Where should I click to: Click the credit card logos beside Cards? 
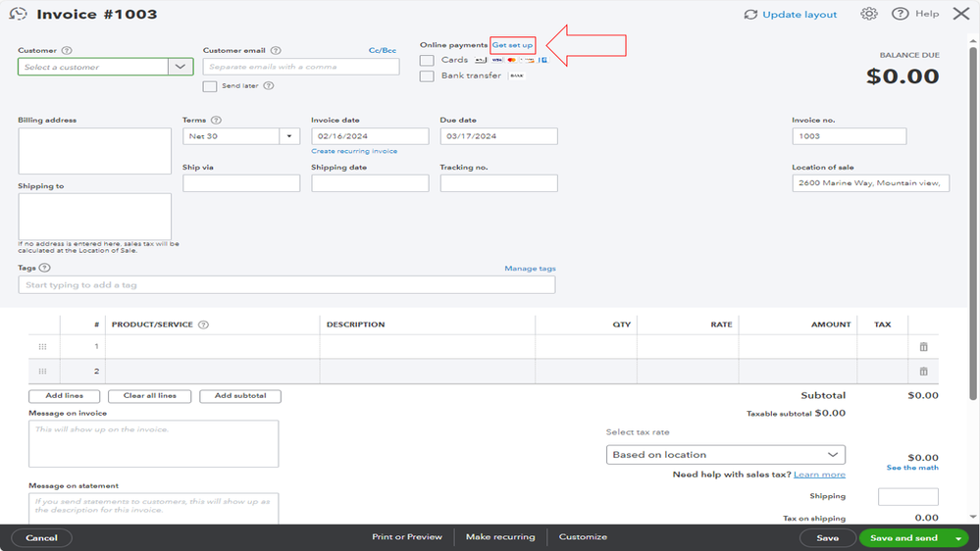511,60
